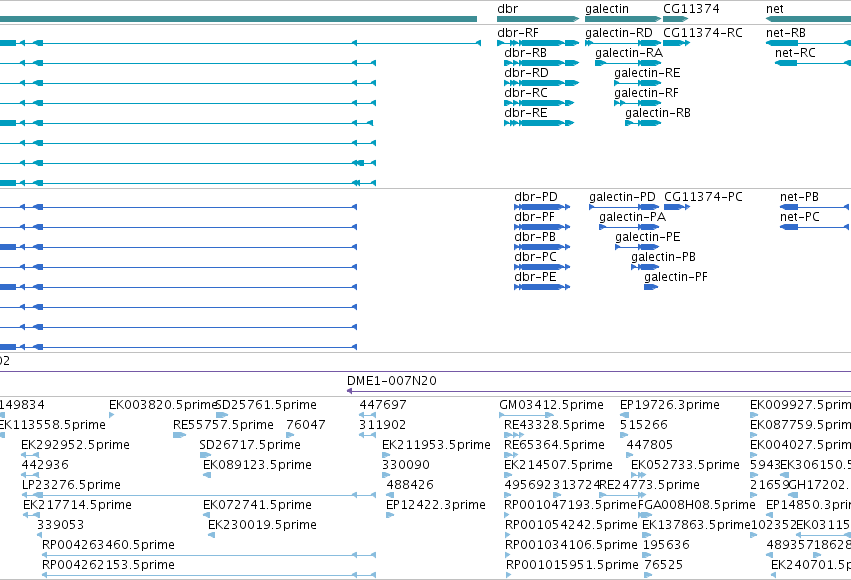Image resolution: width=851 pixels, height=580 pixels.
Task: Select EST EK003820.5prime
Action: [163, 405]
